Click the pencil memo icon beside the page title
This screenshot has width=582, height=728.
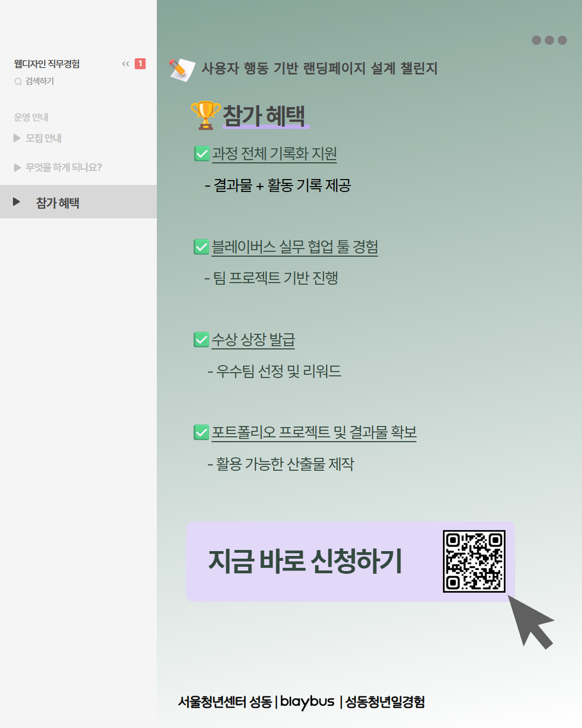[182, 69]
